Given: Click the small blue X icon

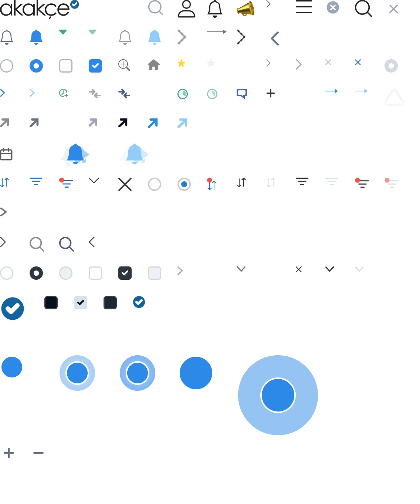Looking at the screenshot, I should click(x=358, y=62).
